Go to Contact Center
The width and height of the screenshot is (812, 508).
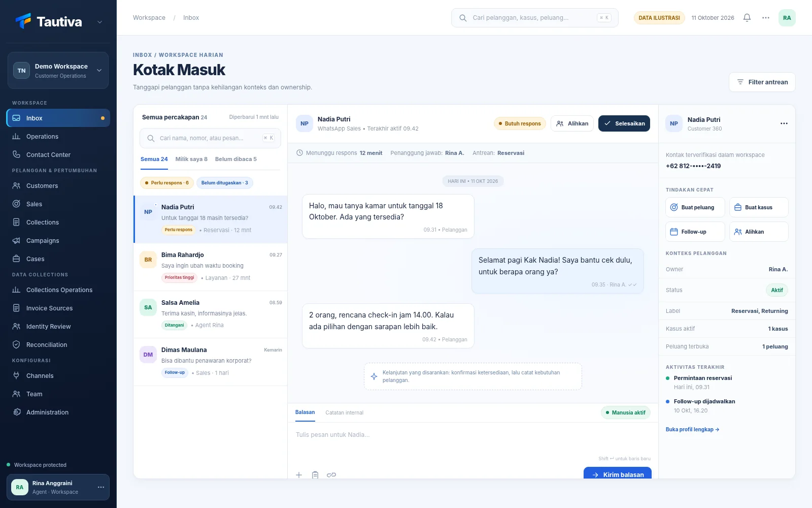[58, 154]
